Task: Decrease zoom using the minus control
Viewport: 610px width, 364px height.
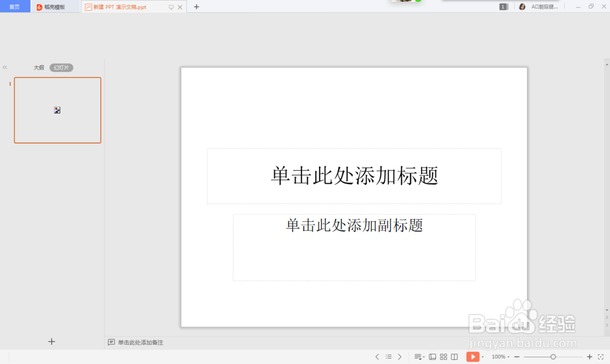Action: (x=516, y=357)
